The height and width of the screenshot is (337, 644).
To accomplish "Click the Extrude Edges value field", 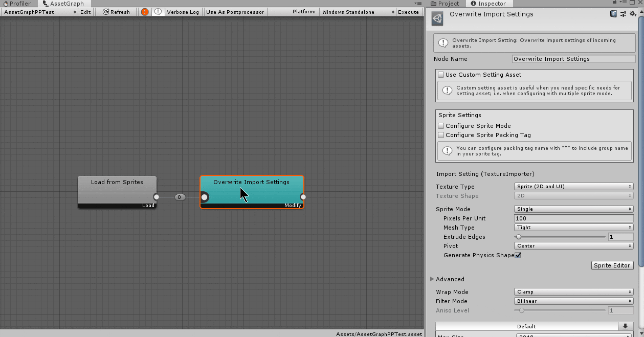I will click(x=621, y=237).
